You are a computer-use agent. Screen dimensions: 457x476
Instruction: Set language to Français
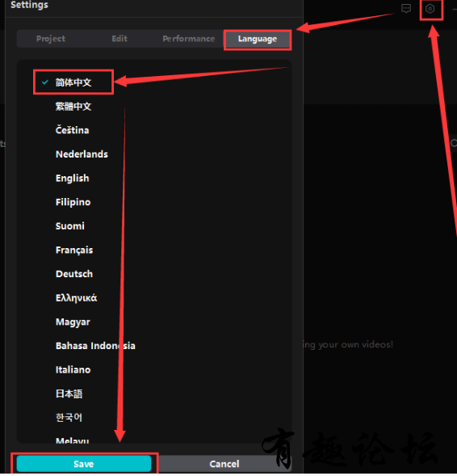click(x=74, y=251)
